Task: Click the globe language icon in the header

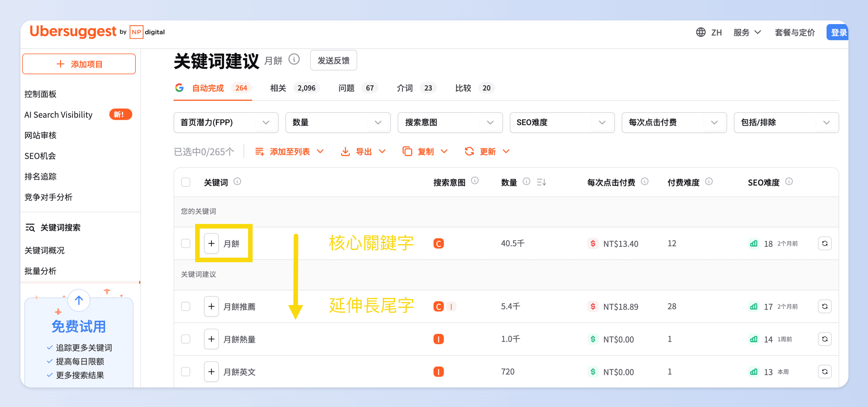Action: (x=701, y=32)
